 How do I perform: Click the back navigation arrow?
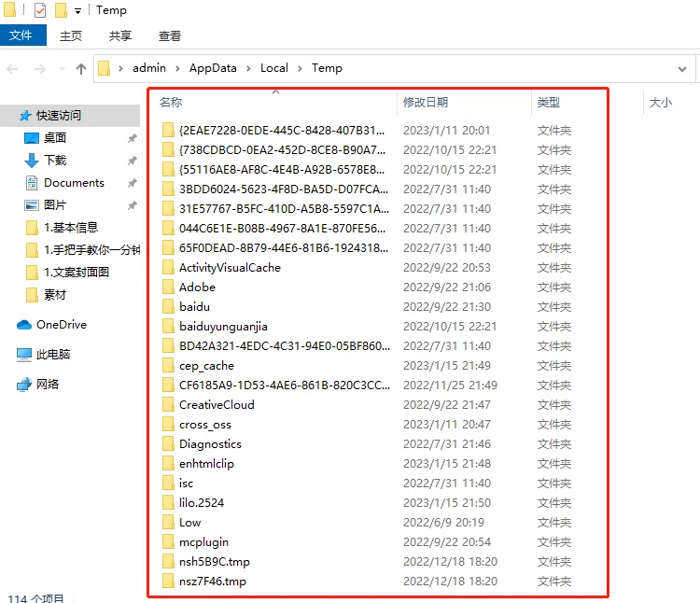(x=13, y=68)
